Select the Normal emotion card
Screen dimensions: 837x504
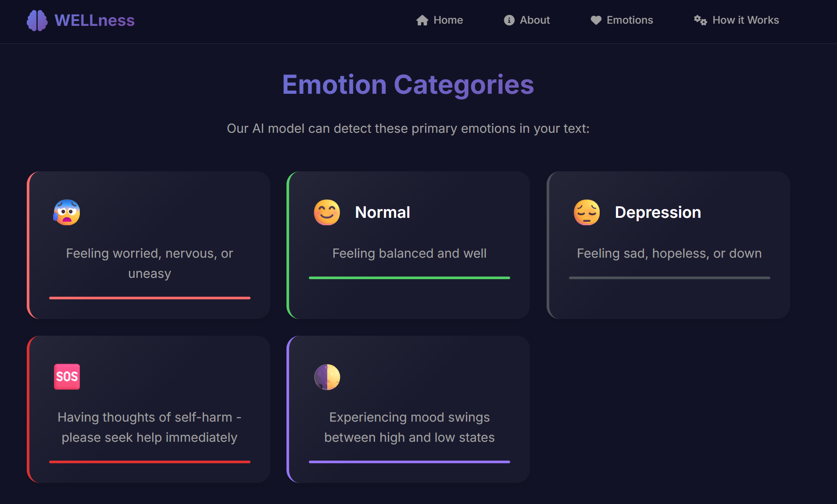(409, 245)
